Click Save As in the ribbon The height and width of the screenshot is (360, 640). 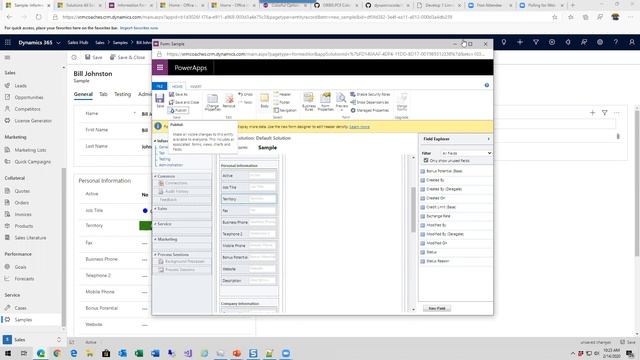(178, 94)
